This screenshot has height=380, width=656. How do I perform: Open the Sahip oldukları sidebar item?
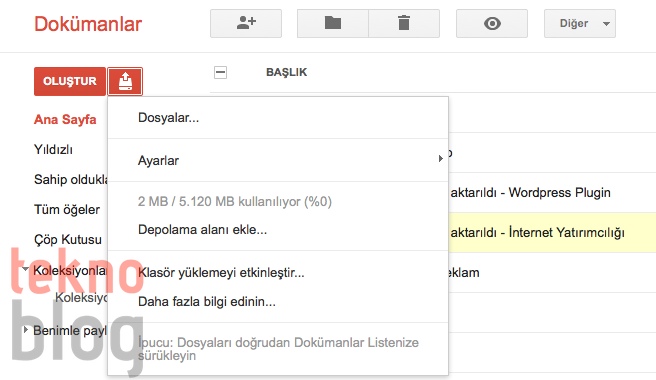click(x=71, y=180)
